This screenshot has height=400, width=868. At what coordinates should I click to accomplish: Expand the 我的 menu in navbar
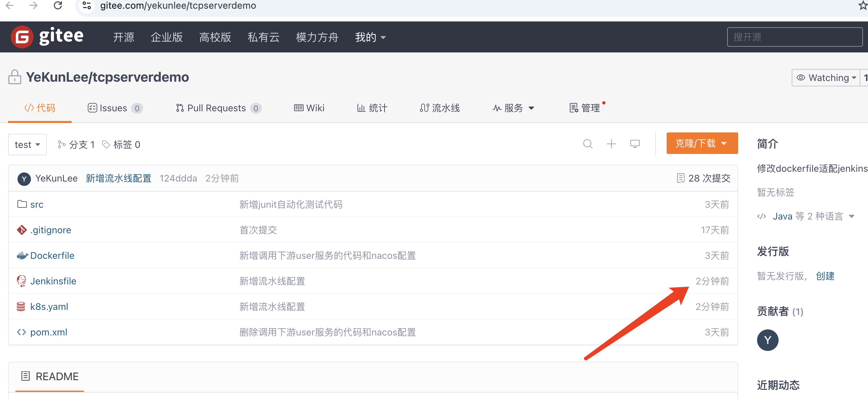[x=370, y=37]
